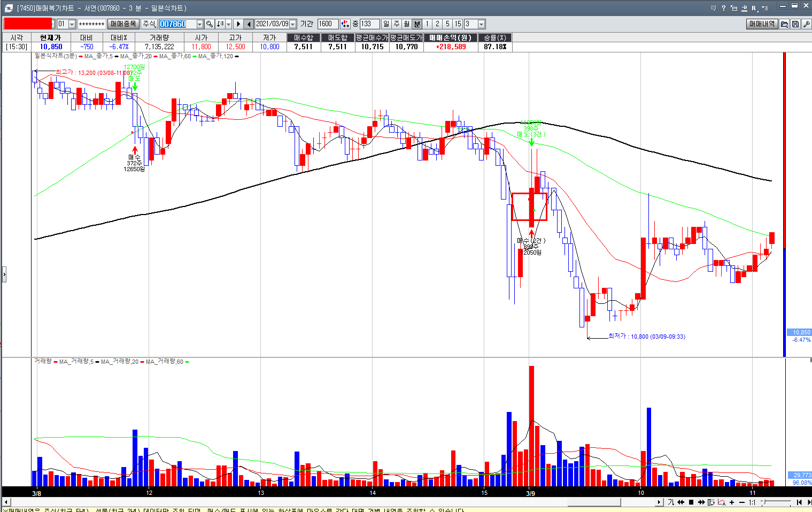
Task: Save chart with floppy disk icon
Action: coord(795,24)
